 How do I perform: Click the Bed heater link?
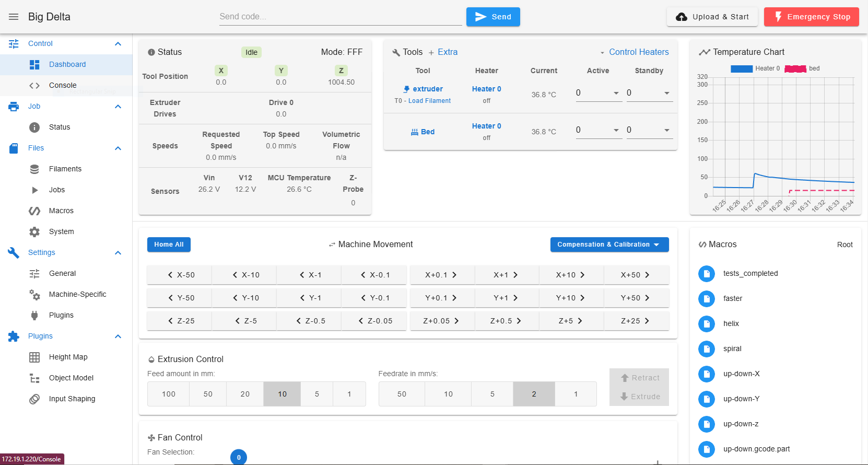423,132
